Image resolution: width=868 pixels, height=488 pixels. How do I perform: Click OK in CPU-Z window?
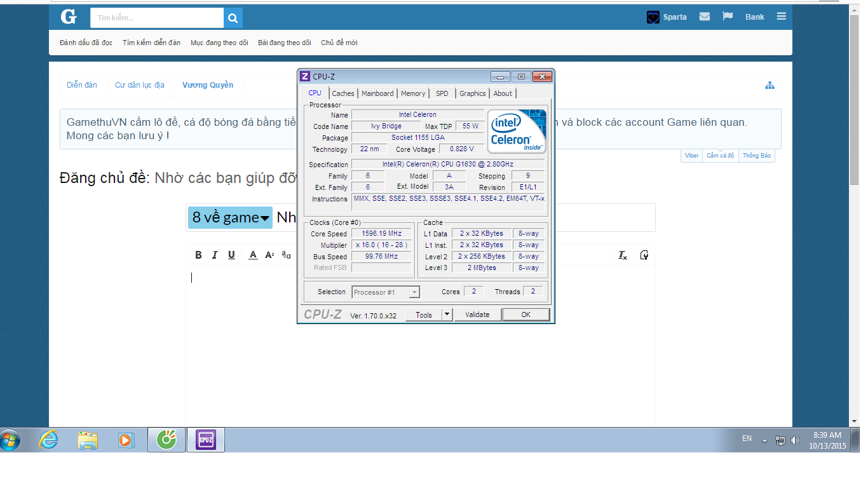click(x=526, y=315)
